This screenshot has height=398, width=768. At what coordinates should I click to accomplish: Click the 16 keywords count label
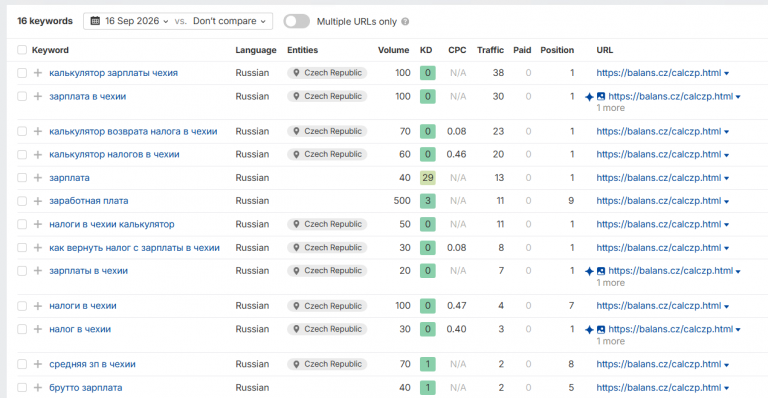pos(45,21)
